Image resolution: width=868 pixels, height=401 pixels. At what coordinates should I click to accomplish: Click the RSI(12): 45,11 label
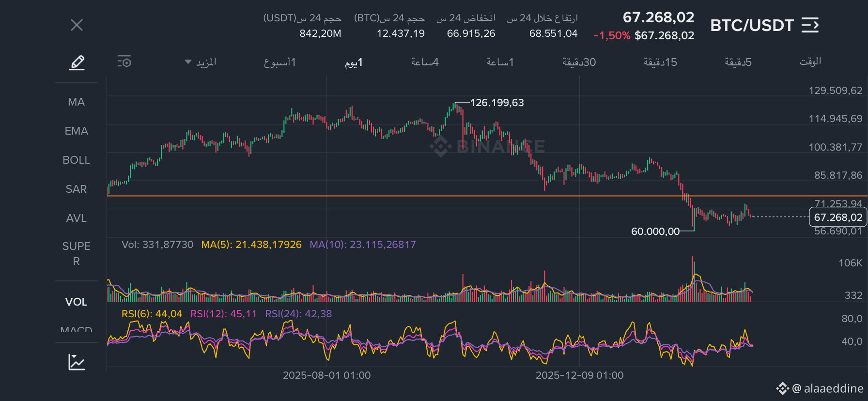pos(223,314)
